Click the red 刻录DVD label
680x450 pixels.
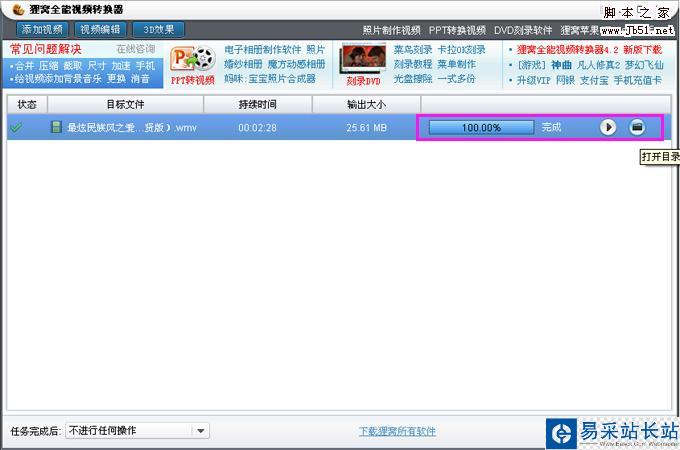click(363, 81)
